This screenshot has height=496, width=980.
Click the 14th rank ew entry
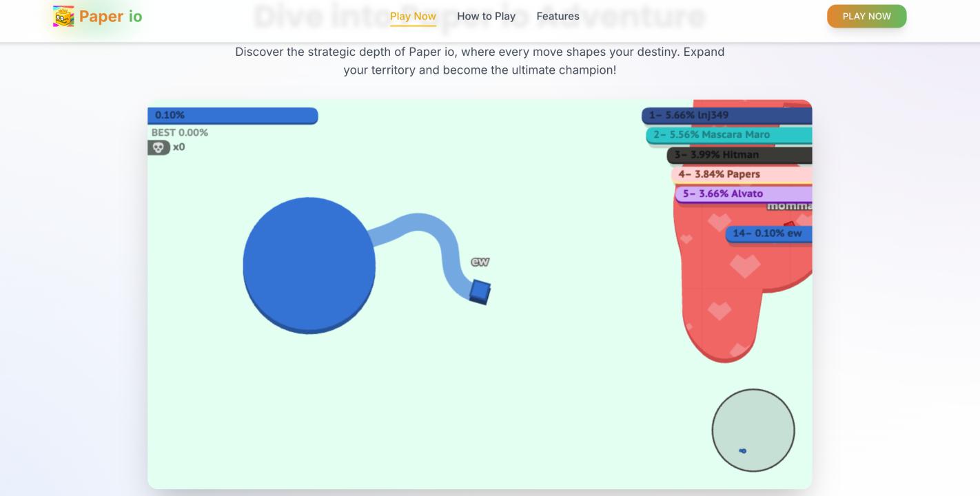tap(768, 234)
